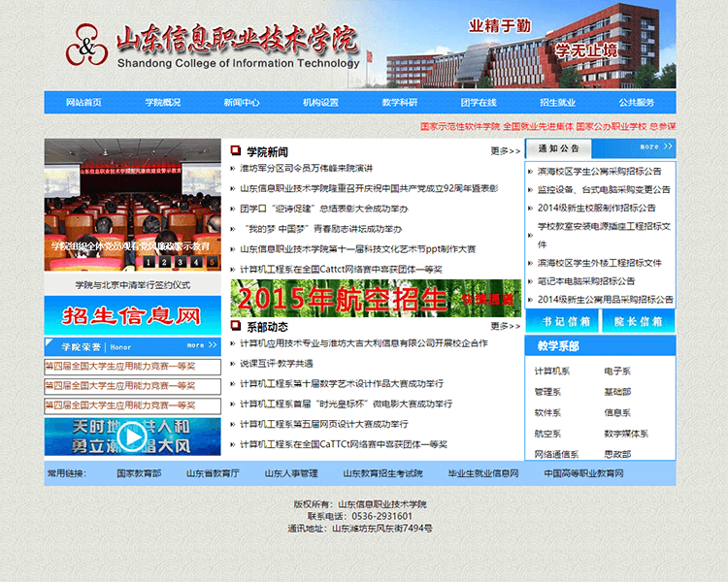This screenshot has height=582, width=728.
Task: Open 2015年航空招生 banner
Action: [376, 298]
